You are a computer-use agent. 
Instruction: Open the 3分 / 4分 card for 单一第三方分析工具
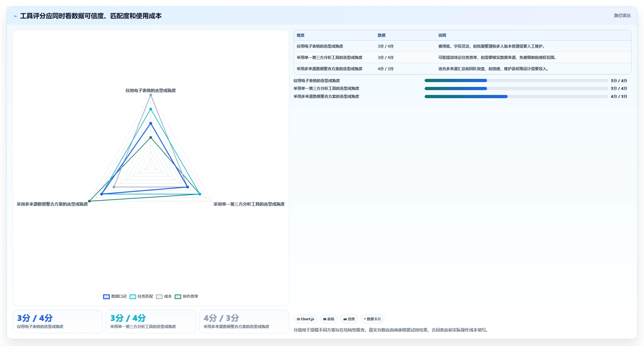pos(151,321)
